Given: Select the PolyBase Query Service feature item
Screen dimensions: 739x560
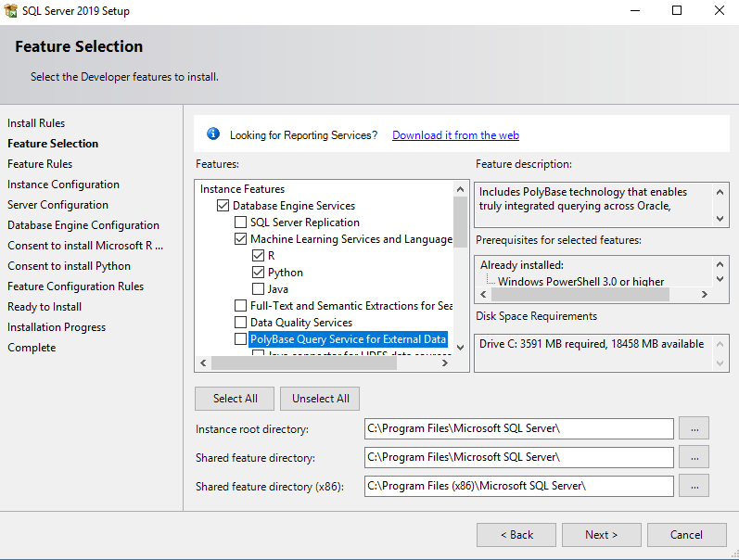Looking at the screenshot, I should tap(348, 339).
